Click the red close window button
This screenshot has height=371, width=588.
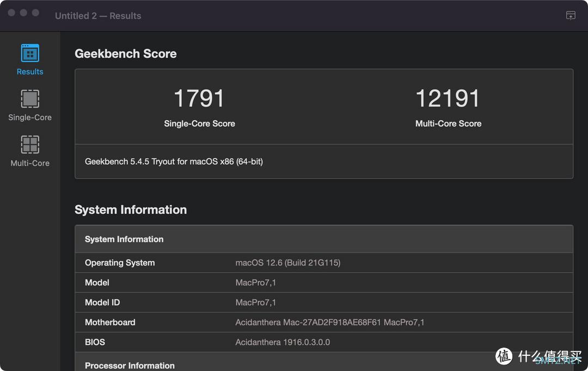pyautogui.click(x=11, y=13)
